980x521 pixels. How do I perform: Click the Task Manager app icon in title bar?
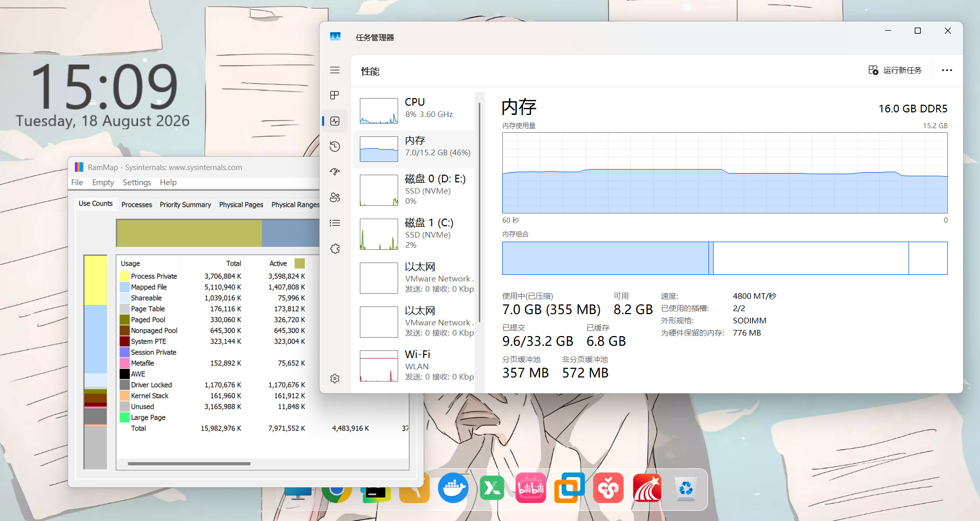pos(335,37)
